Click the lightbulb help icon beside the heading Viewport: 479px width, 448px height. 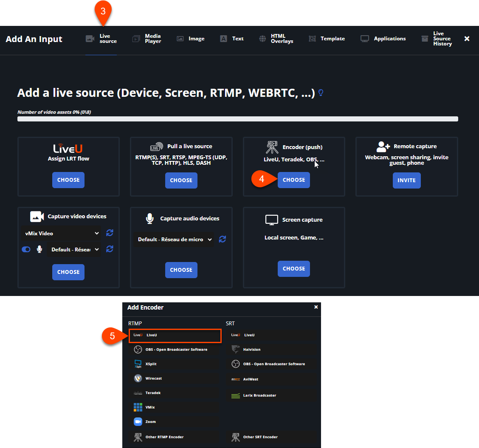[x=321, y=93]
